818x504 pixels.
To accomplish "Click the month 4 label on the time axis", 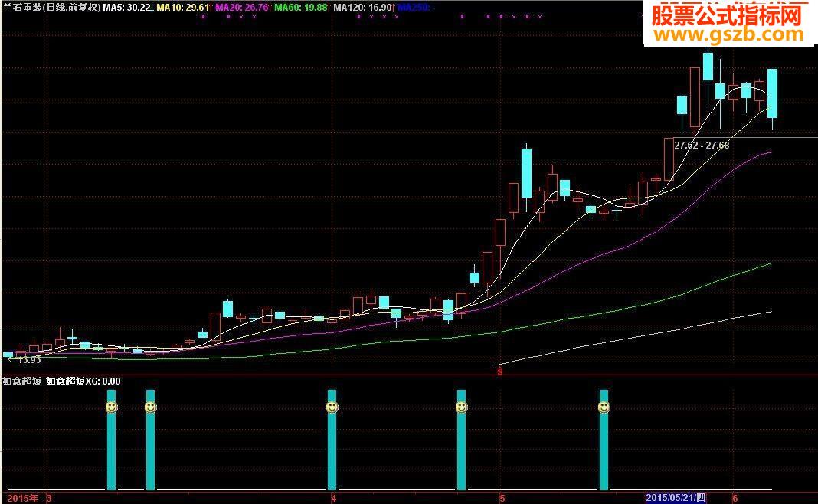I will 334,499.
